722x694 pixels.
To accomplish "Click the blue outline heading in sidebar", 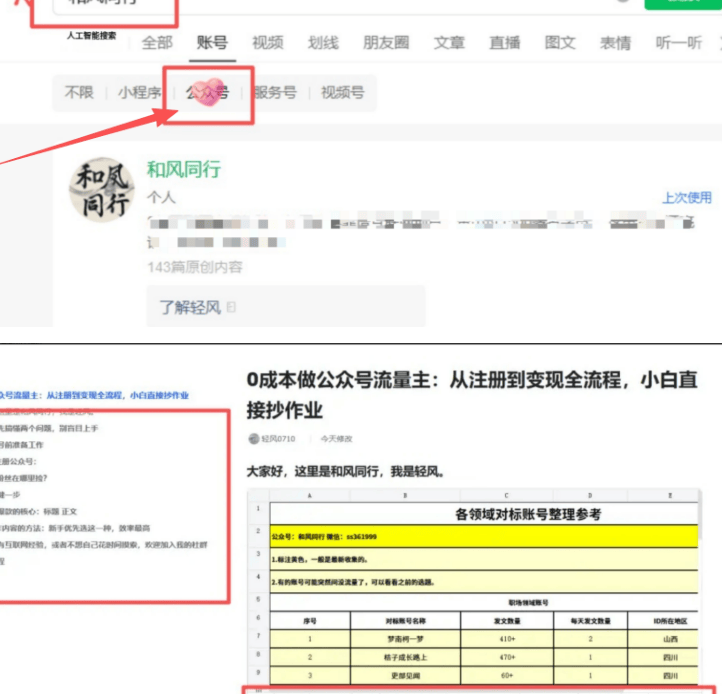I will coord(94,395).
